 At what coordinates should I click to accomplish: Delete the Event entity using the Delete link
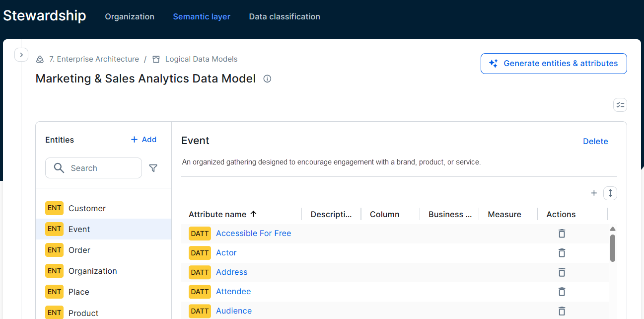click(x=595, y=141)
